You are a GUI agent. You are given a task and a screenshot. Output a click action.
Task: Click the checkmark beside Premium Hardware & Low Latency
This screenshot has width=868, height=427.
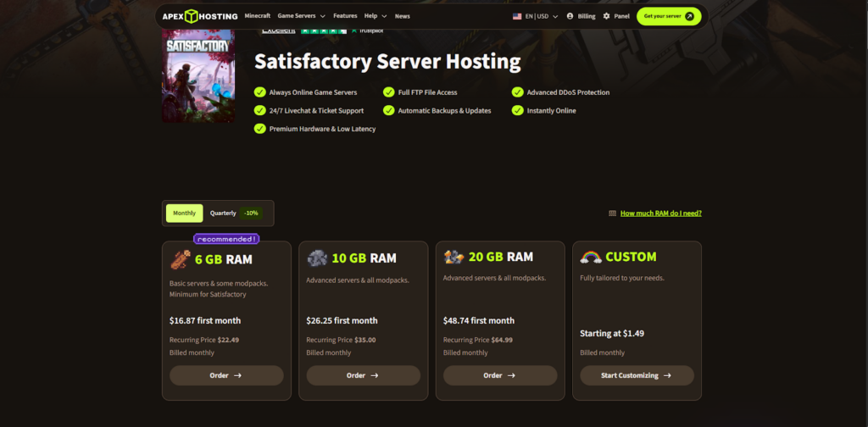pos(259,129)
